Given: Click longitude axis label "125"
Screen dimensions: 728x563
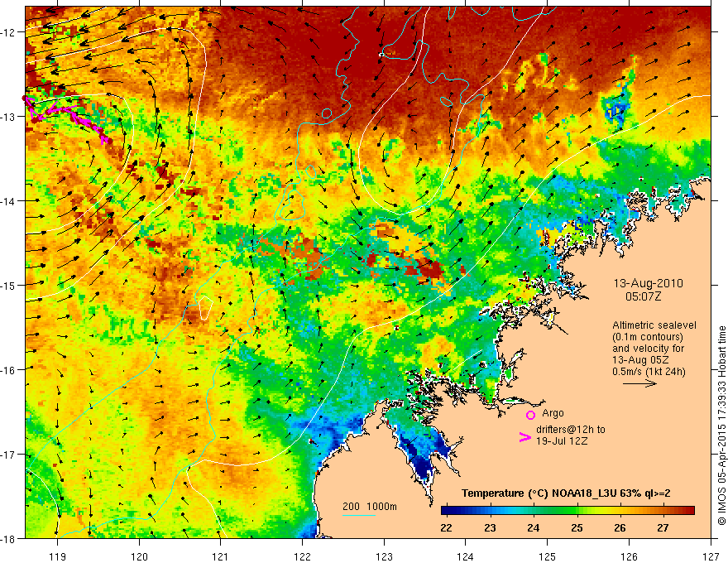Looking at the screenshot, I should click(548, 556).
